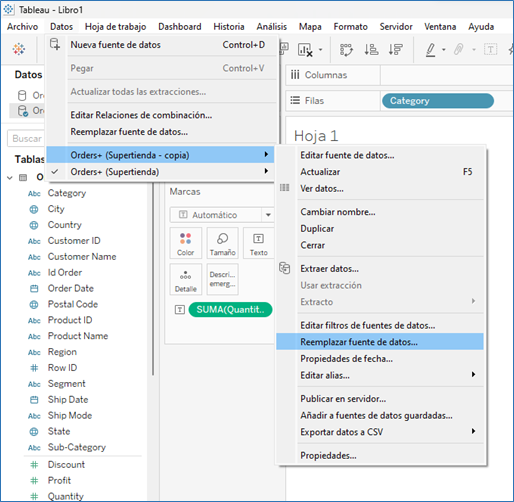This screenshot has height=502, width=514.
Task: Click the sort ascending toolbar icon
Action: coord(371,50)
